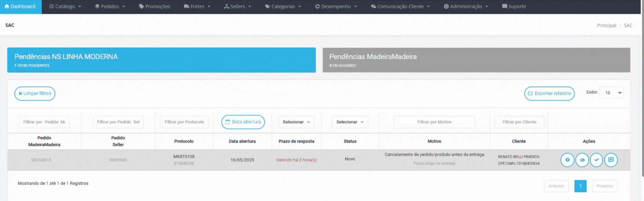Expand the Fretes menu
Image resolution: width=644 pixels, height=201 pixels.
coord(197,7)
